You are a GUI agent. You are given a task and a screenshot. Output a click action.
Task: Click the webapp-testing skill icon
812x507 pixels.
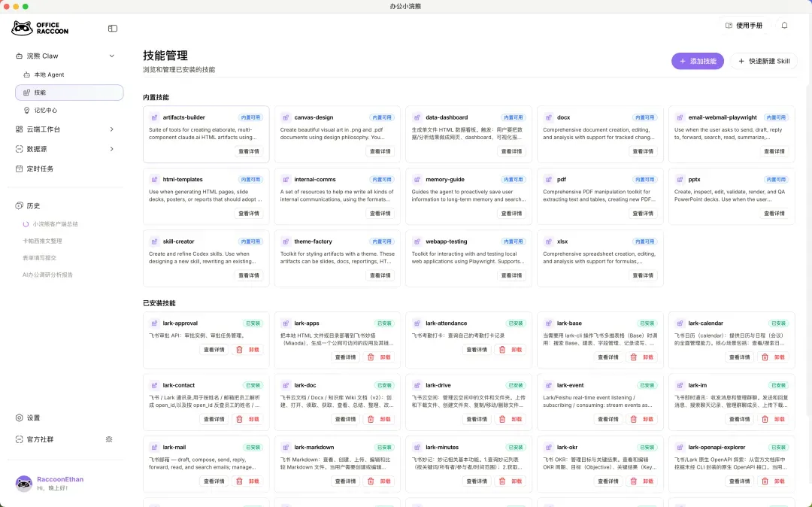click(x=417, y=242)
